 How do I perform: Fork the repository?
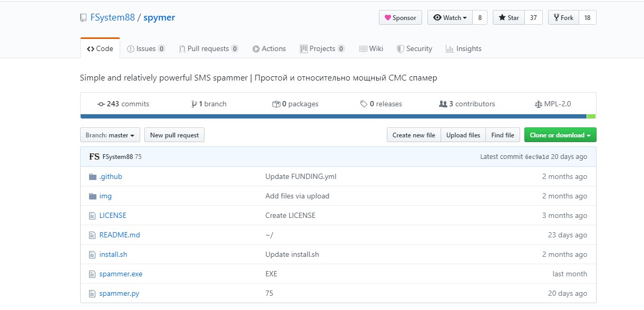click(x=563, y=17)
